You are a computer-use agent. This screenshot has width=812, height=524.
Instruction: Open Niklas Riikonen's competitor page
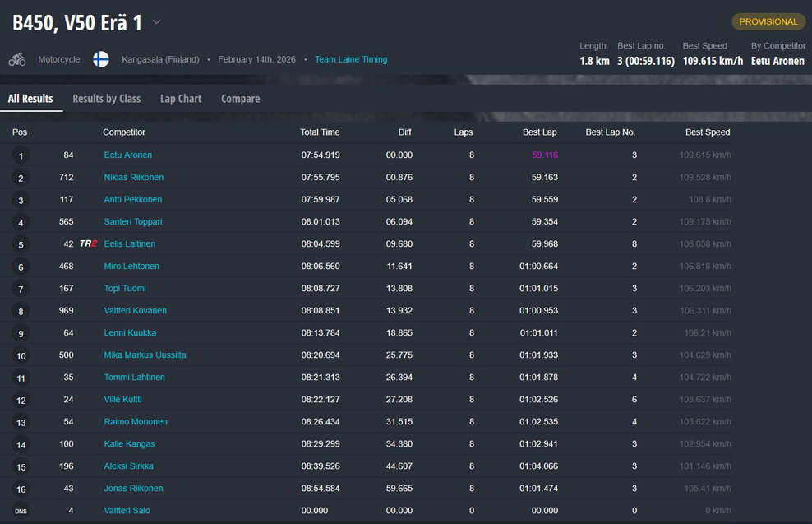click(x=133, y=178)
